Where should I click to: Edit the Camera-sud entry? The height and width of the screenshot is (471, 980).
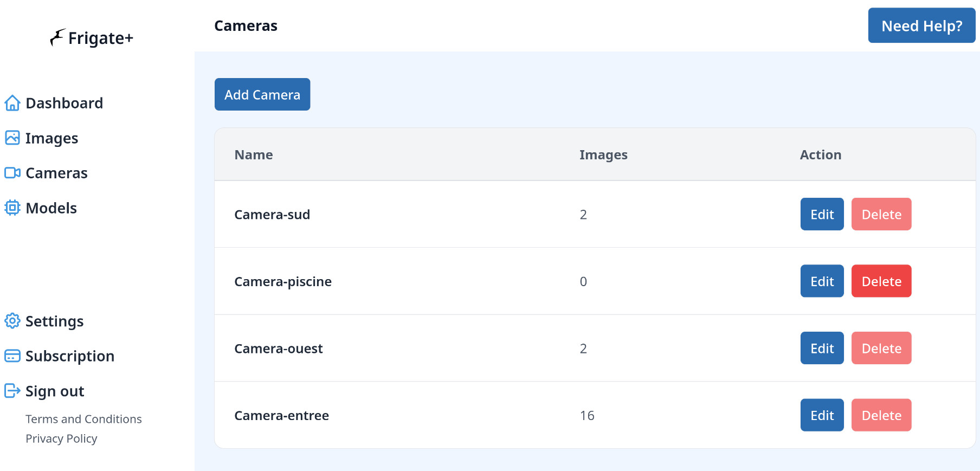coord(822,214)
